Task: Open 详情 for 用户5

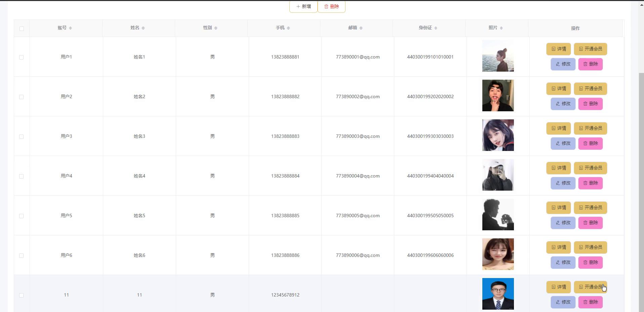Action: point(558,208)
